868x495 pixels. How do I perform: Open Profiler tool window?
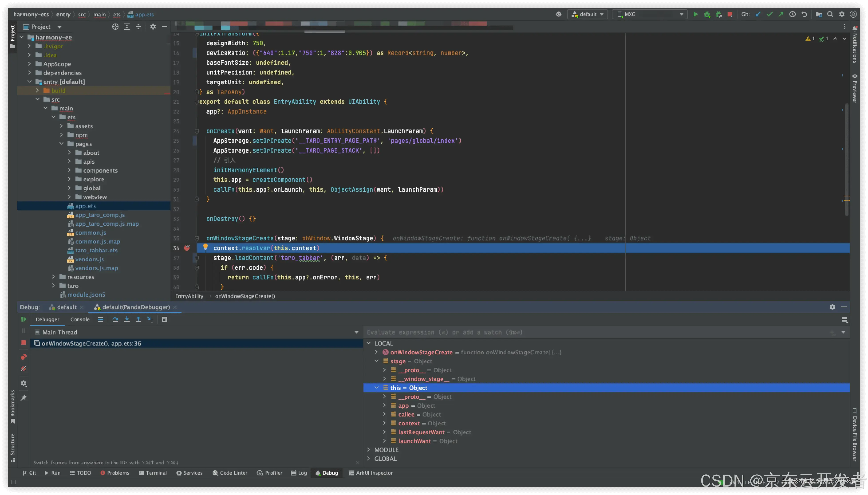click(x=270, y=473)
